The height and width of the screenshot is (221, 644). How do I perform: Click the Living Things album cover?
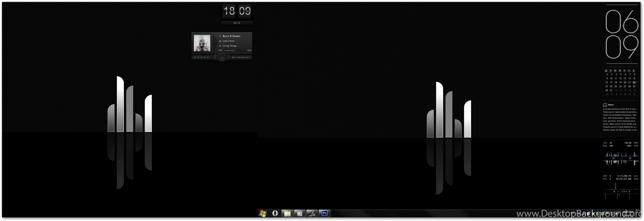pos(202,43)
